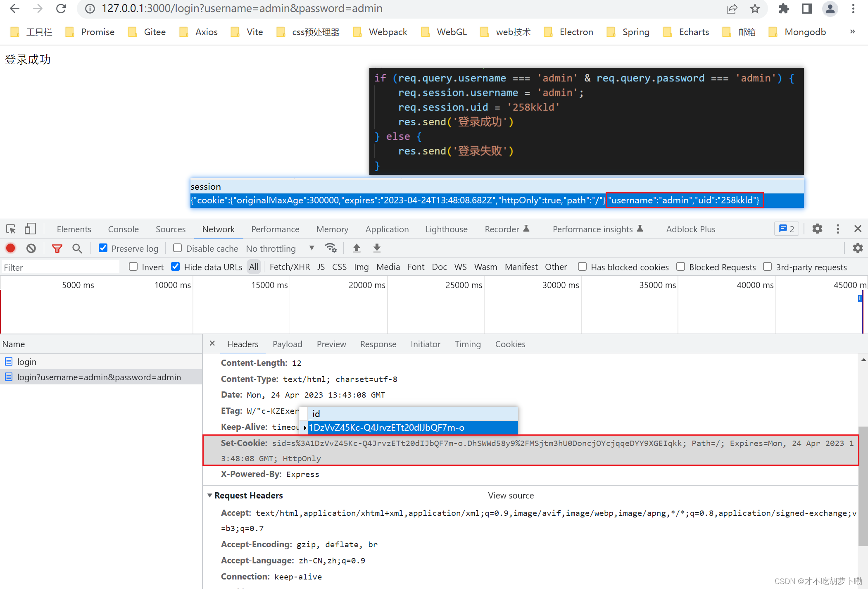Click View source link
Viewport: 868px width, 589px height.
coord(511,495)
